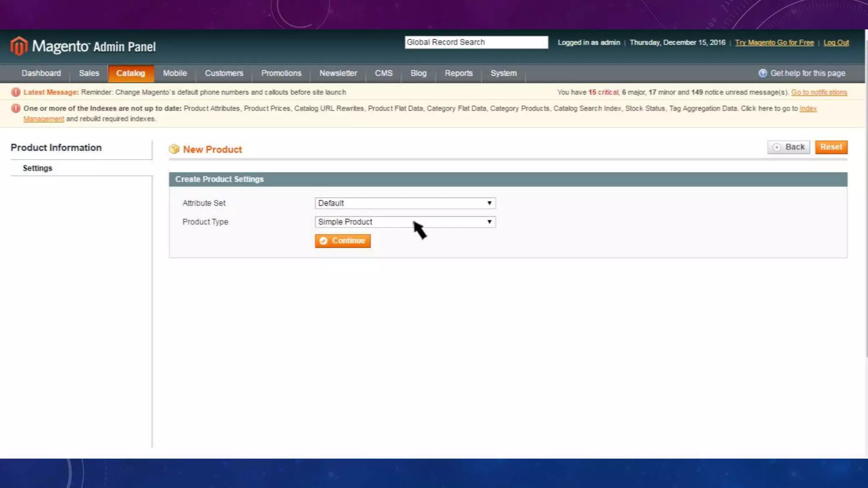Open the Product Type dropdown
Screen dimensions: 868x488
point(405,222)
